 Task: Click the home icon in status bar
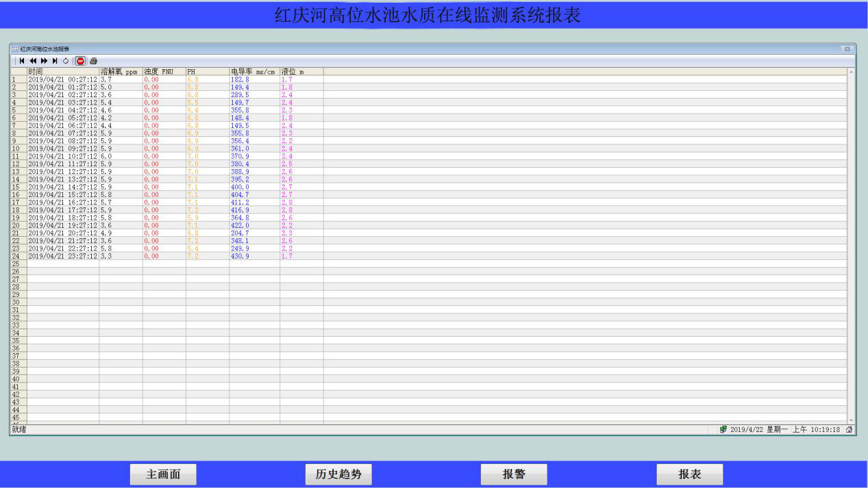[x=850, y=430]
